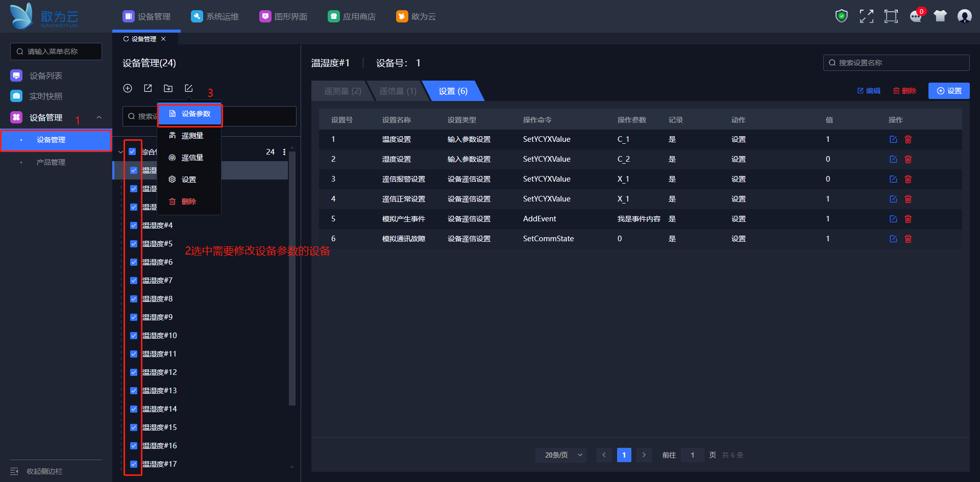Uncheck the 温湿度#5 checkbox
The width and height of the screenshot is (980, 482).
point(134,244)
